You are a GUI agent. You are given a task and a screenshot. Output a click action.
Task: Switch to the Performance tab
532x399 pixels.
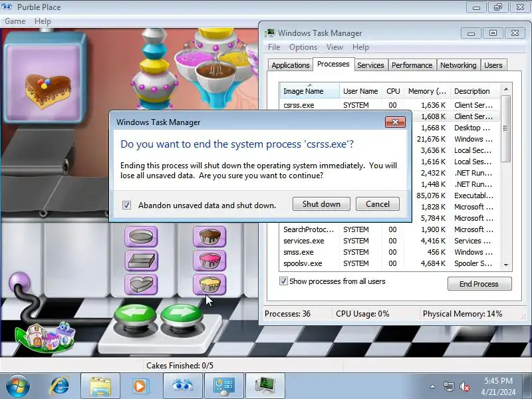point(412,65)
